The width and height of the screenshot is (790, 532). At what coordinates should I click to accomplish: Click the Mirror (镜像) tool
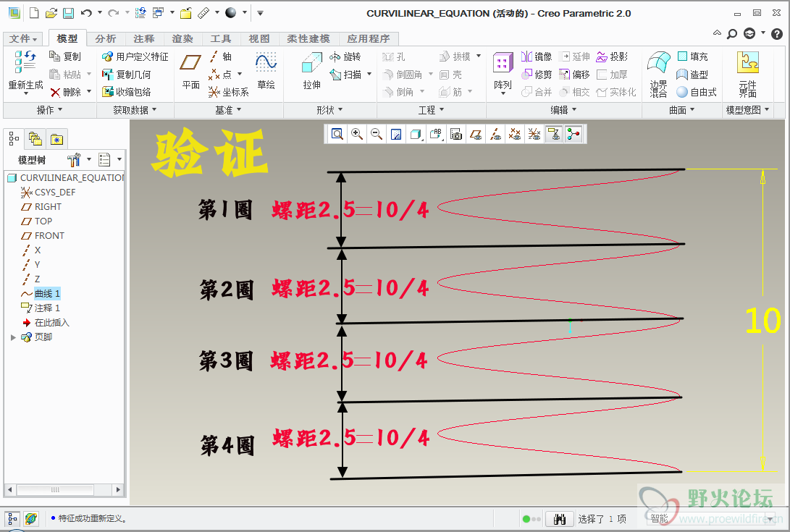pyautogui.click(x=537, y=56)
